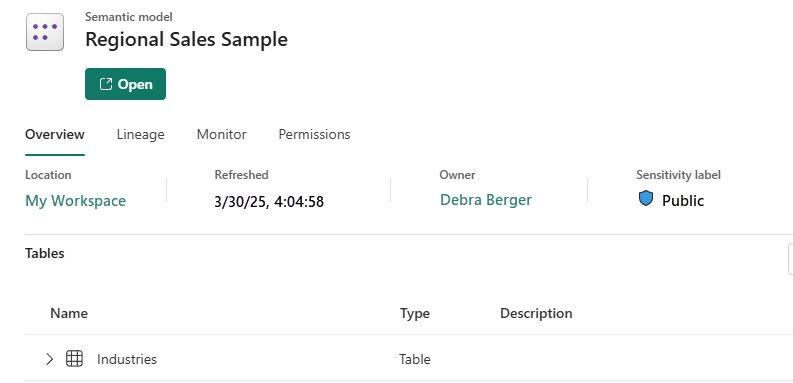Click the Regional Sales Sample title
The image size is (793, 383).
(x=186, y=39)
